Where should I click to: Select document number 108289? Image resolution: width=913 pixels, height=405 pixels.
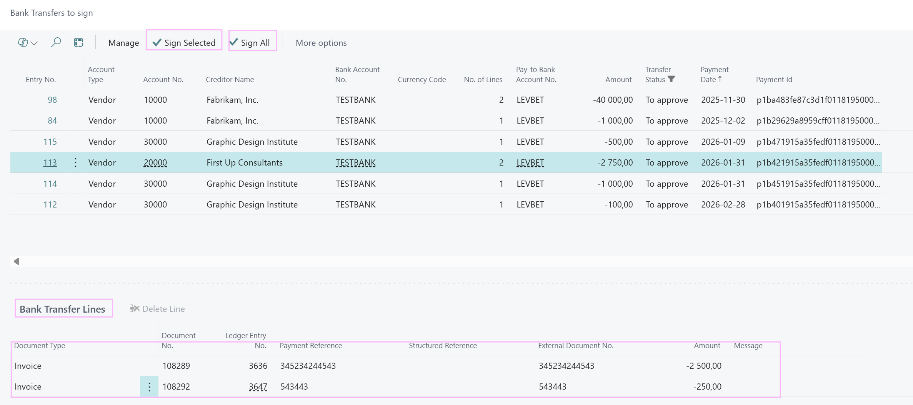coord(176,366)
